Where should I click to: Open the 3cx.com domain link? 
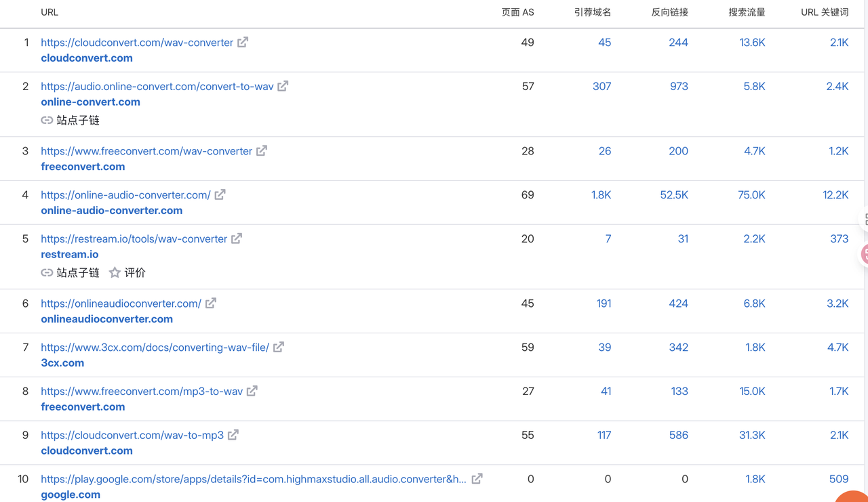pos(62,363)
